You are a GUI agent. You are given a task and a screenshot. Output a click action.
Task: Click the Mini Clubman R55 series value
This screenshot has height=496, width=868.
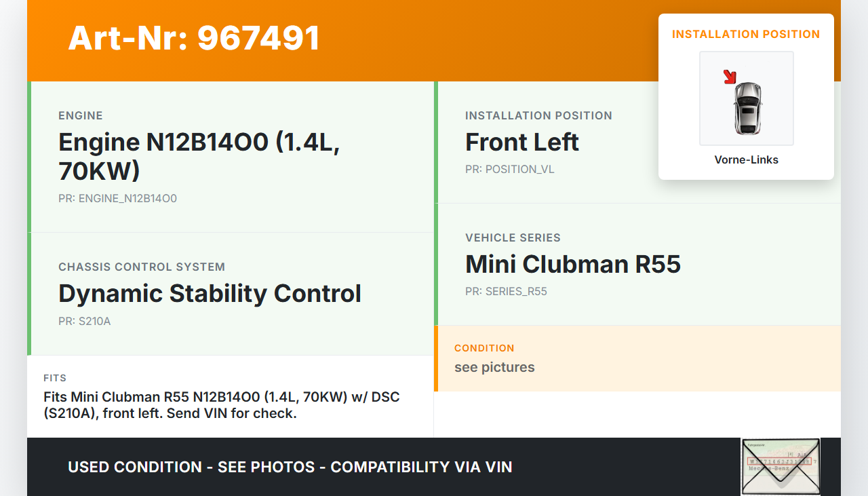click(x=572, y=264)
